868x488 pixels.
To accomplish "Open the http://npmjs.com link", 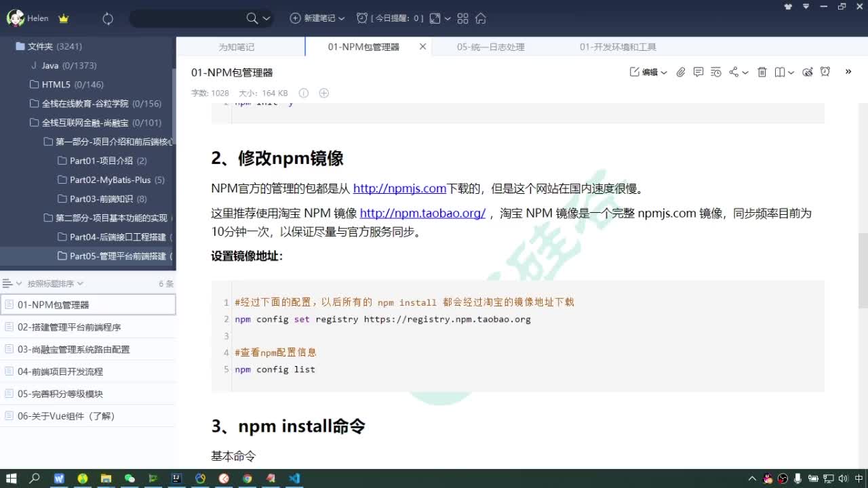I will point(399,188).
